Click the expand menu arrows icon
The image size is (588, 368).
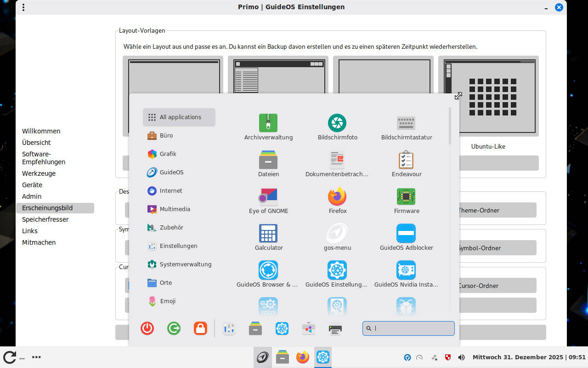(458, 96)
